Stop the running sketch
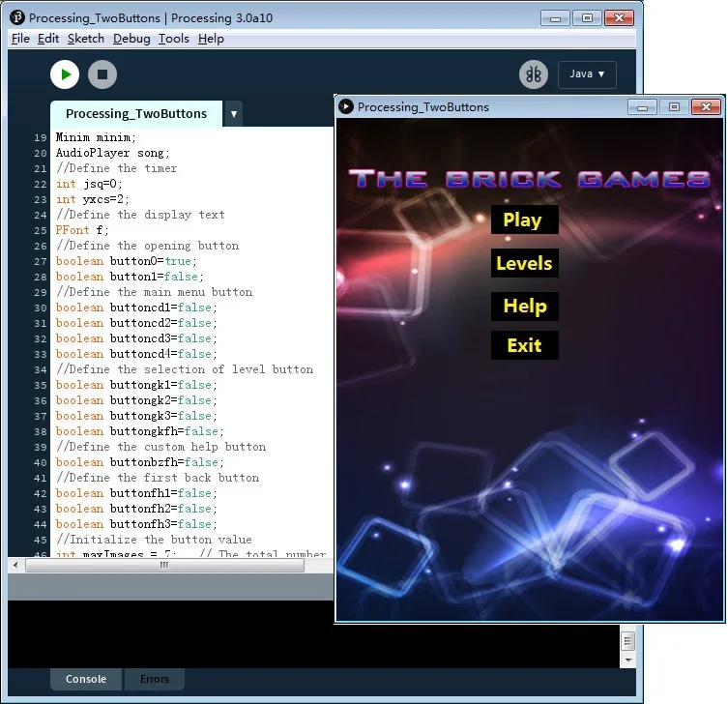728x704 pixels. pyautogui.click(x=102, y=74)
